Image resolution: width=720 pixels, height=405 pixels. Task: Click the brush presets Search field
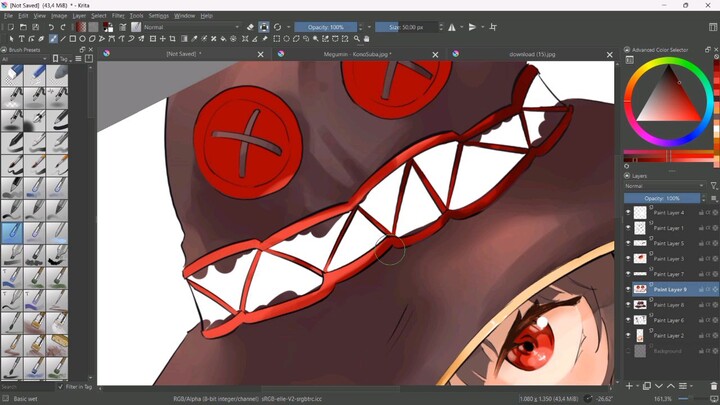28,387
